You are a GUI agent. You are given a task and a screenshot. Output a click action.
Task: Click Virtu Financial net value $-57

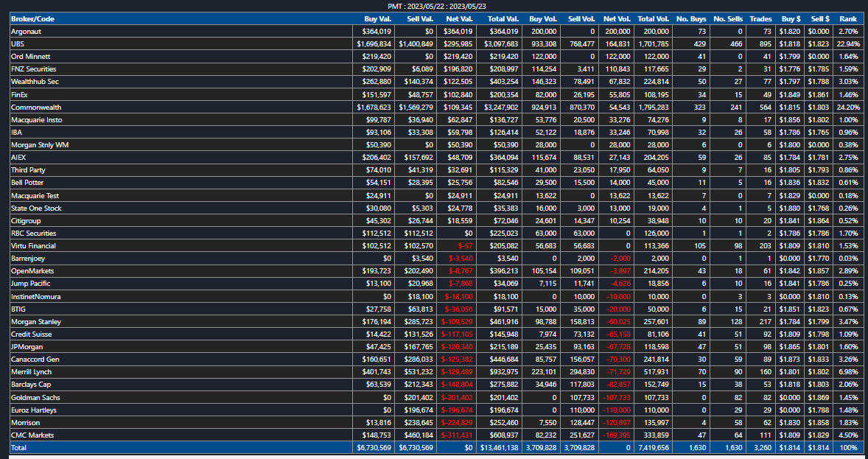pos(466,246)
